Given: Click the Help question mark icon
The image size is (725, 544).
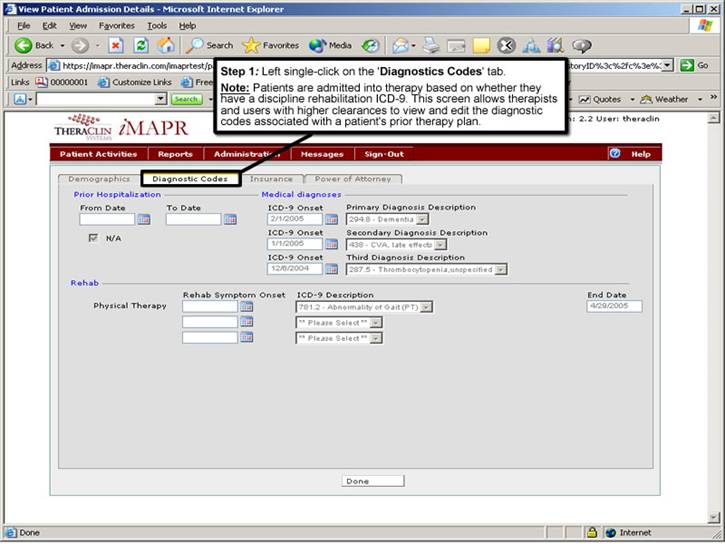Looking at the screenshot, I should tap(614, 153).
